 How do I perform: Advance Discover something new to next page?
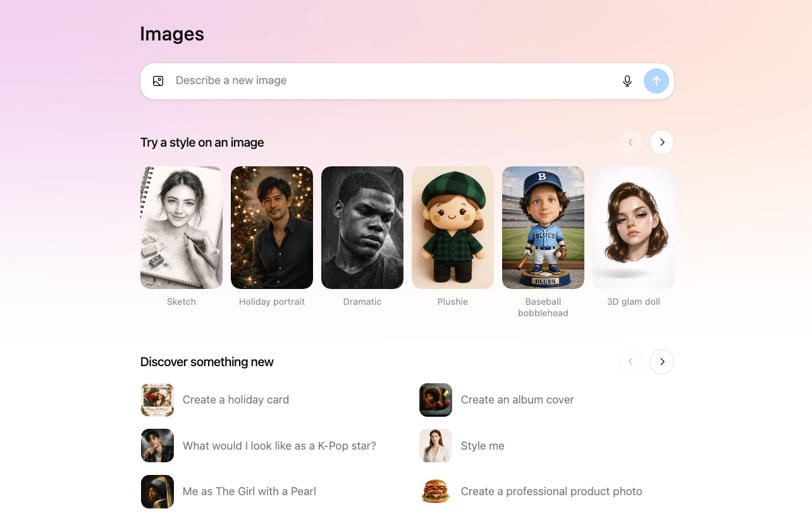[x=661, y=362]
